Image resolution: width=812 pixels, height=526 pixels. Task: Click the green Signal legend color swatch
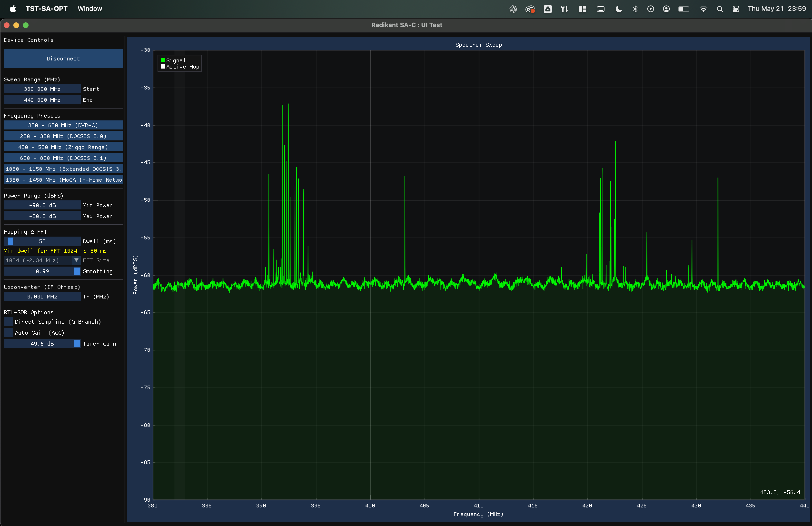point(163,60)
